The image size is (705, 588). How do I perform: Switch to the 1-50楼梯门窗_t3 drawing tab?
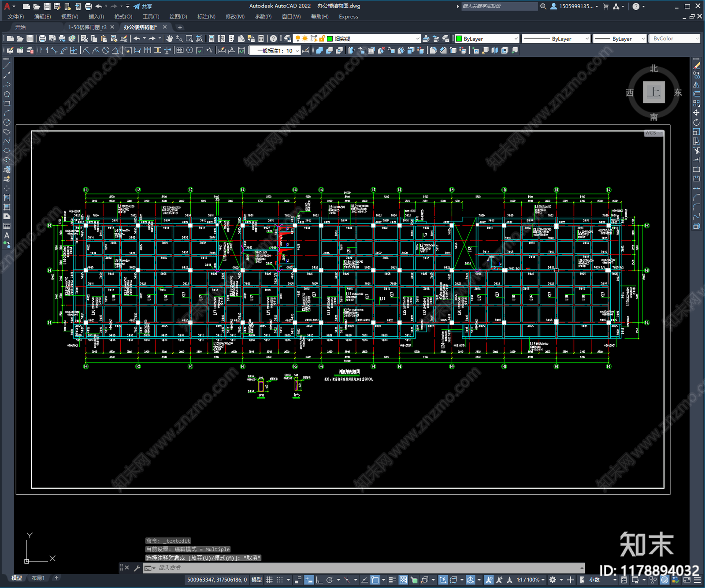(87, 27)
